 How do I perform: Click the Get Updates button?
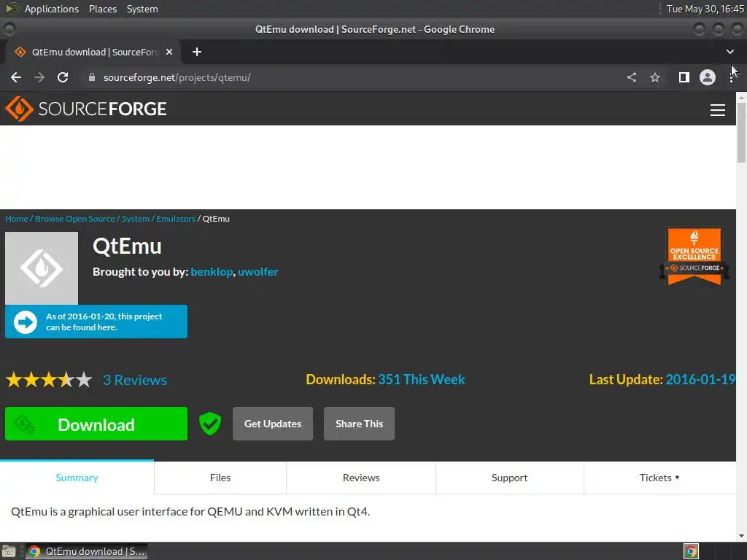[273, 424]
